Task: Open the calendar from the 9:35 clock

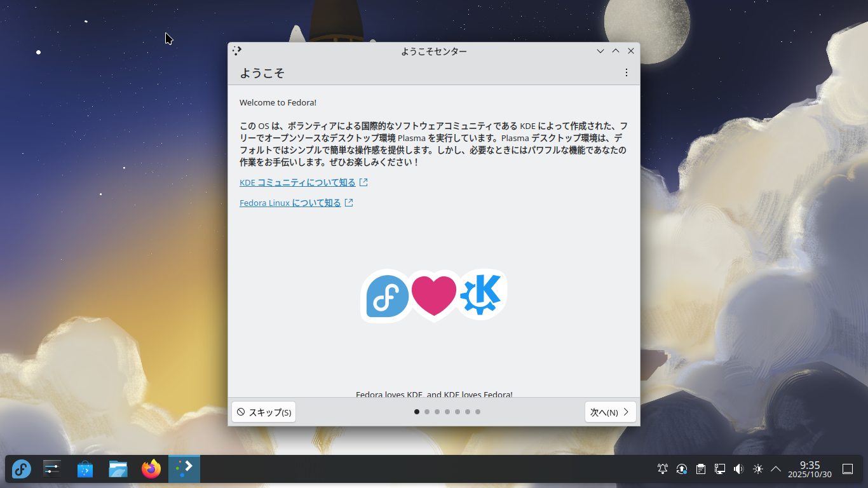Action: pyautogui.click(x=810, y=470)
